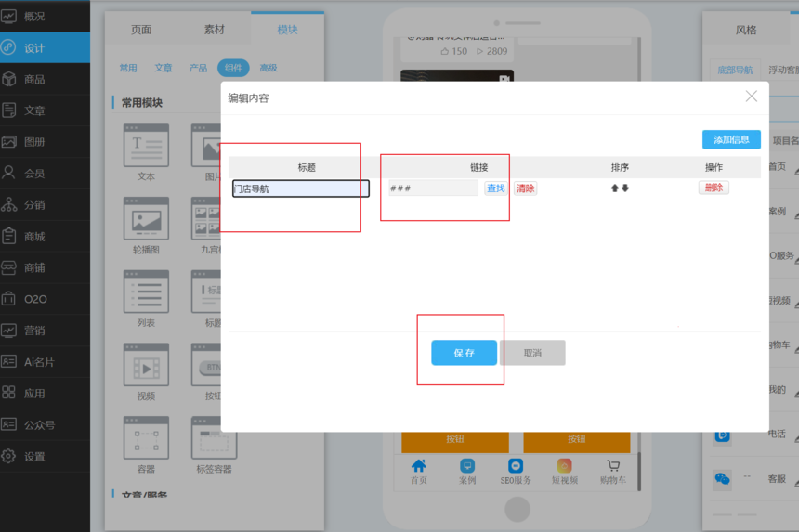Move row up with the sort up arrow
This screenshot has height=532, width=799.
pyautogui.click(x=614, y=188)
